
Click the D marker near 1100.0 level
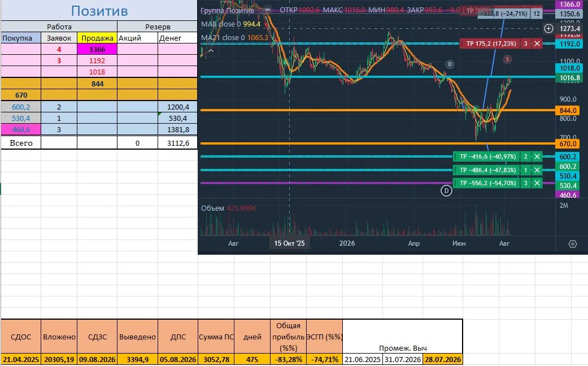tap(450, 64)
